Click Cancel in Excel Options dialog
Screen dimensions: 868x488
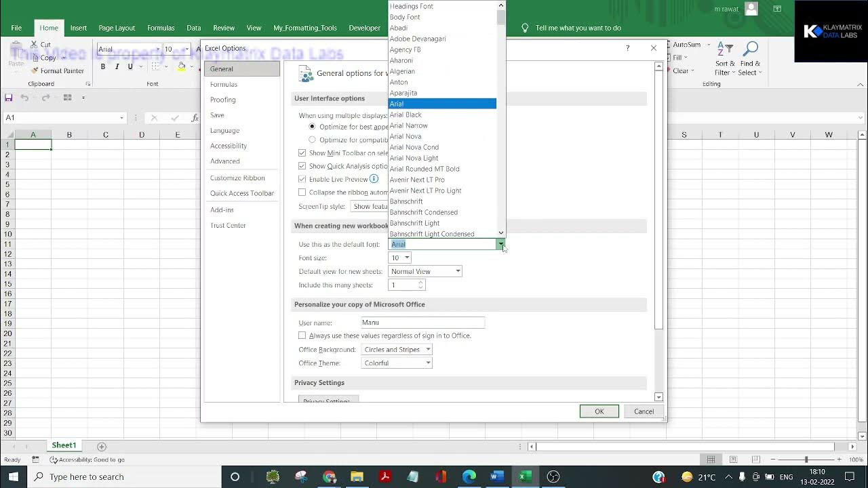(644, 411)
